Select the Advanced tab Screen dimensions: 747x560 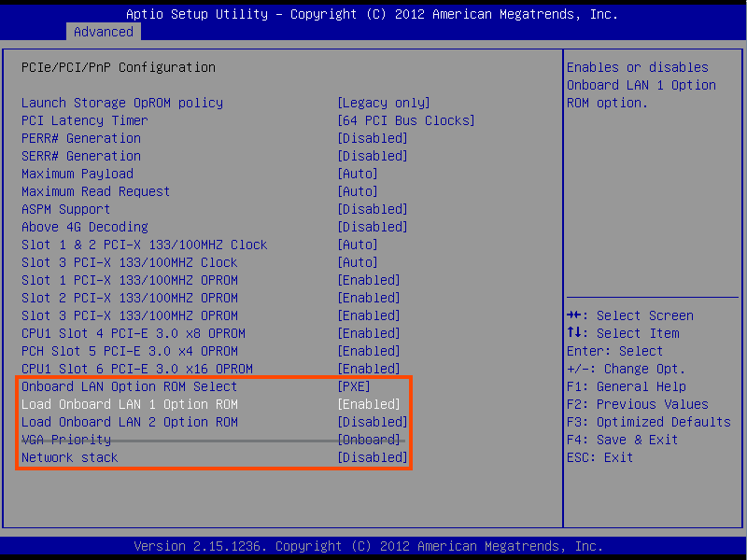tap(103, 32)
